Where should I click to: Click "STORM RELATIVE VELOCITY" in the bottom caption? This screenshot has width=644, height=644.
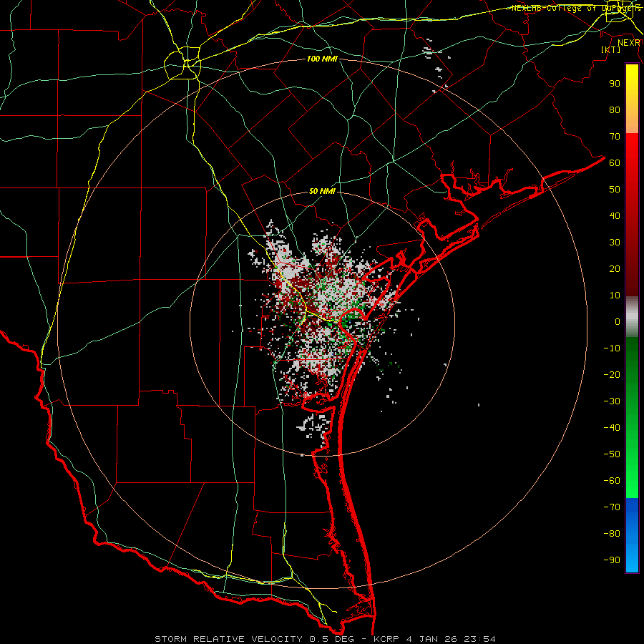point(228,639)
